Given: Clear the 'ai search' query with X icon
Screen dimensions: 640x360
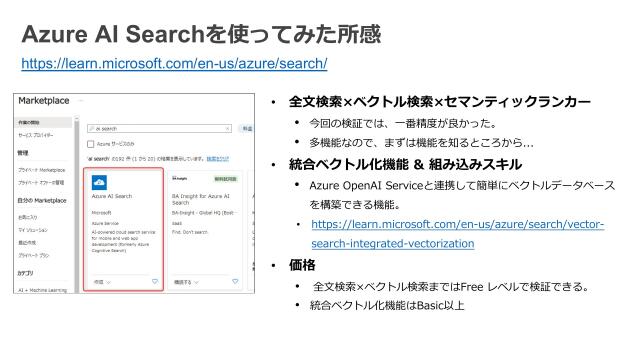Looking at the screenshot, I should click(227, 129).
